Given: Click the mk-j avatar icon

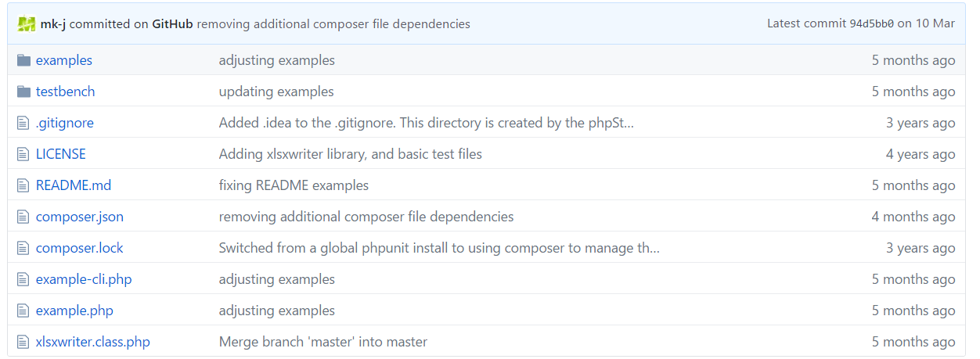Looking at the screenshot, I should pyautogui.click(x=27, y=23).
